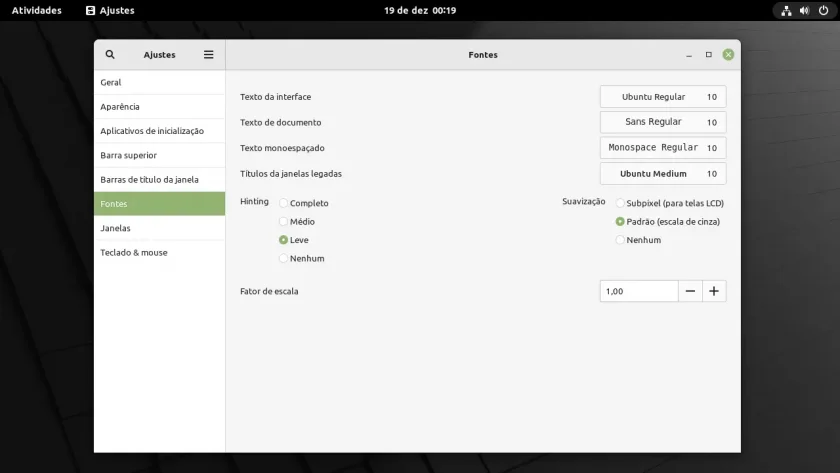
Task: Click the Texto da interface label
Action: click(275, 97)
